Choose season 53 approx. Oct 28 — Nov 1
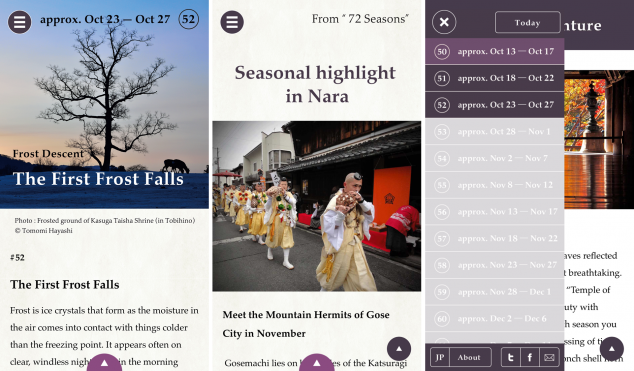634x371 pixels. (495, 131)
